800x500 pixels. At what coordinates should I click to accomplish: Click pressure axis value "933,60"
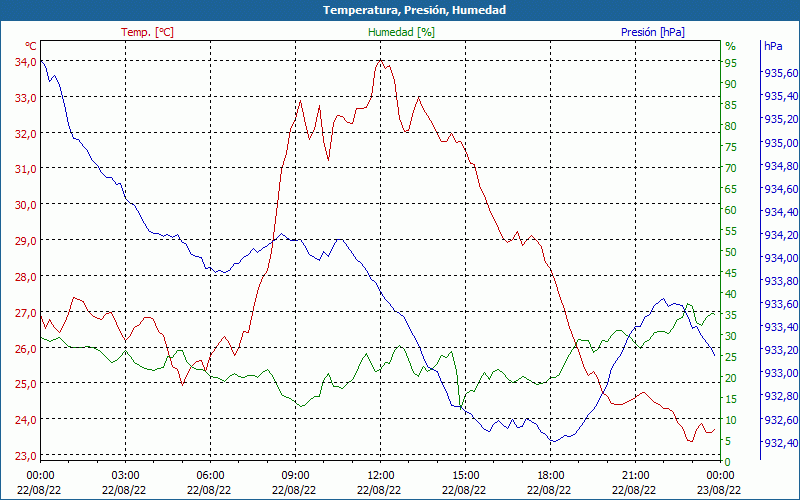(781, 304)
